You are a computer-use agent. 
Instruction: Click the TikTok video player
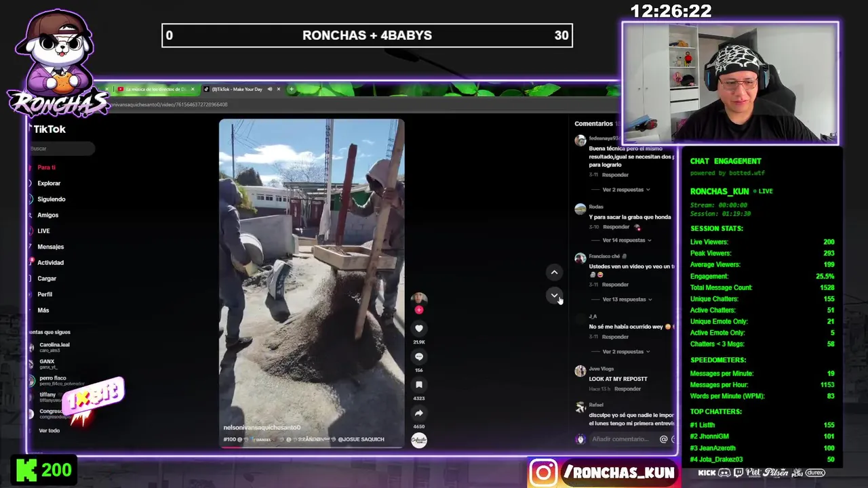(x=311, y=283)
